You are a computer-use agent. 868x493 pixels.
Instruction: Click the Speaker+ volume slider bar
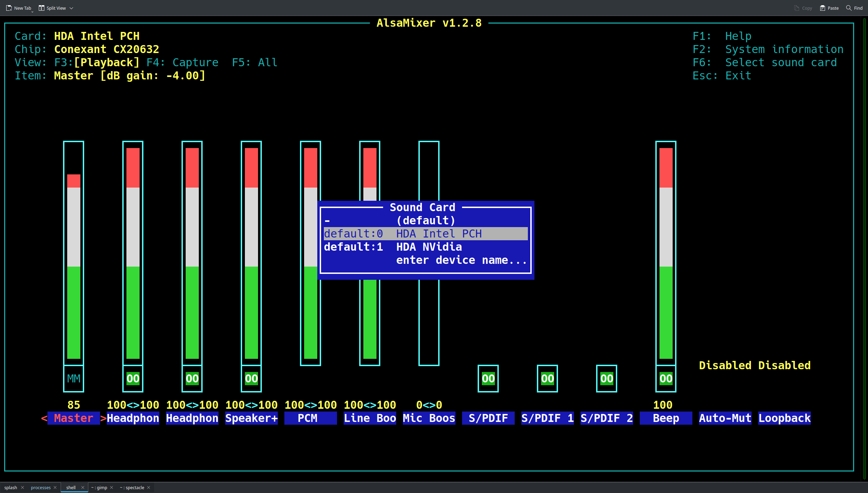251,253
